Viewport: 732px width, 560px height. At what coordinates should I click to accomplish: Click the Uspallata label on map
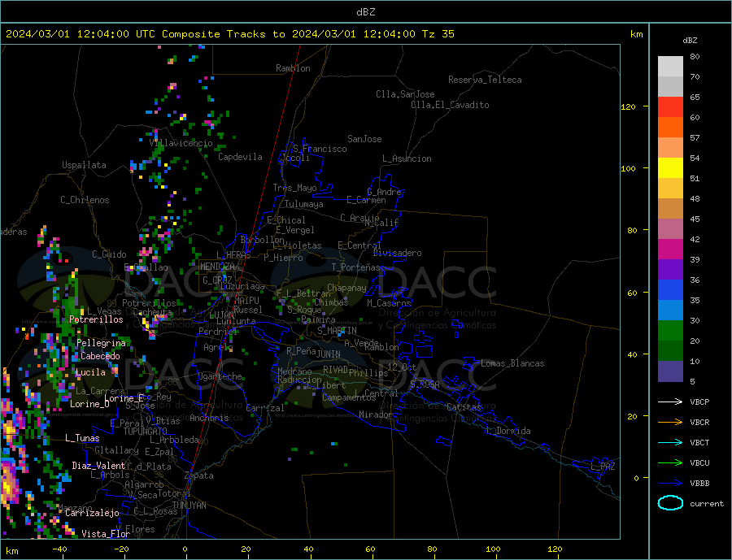[84, 165]
